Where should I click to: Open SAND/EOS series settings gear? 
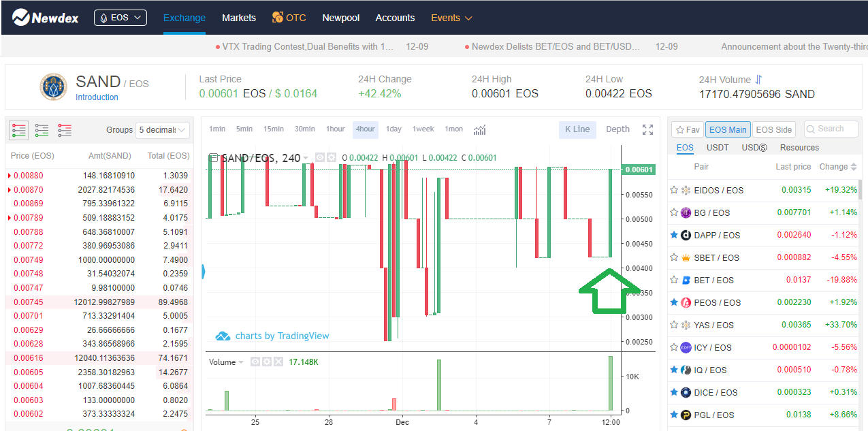pyautogui.click(x=332, y=157)
